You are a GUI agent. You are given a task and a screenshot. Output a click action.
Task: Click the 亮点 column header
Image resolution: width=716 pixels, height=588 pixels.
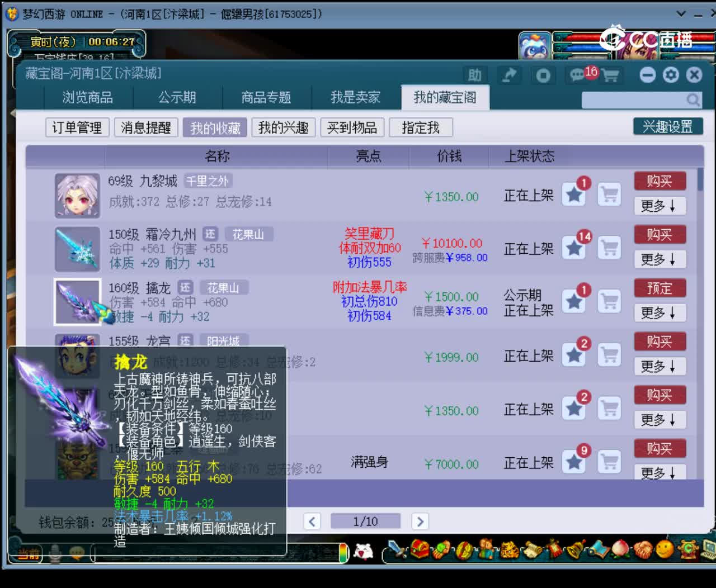point(369,156)
